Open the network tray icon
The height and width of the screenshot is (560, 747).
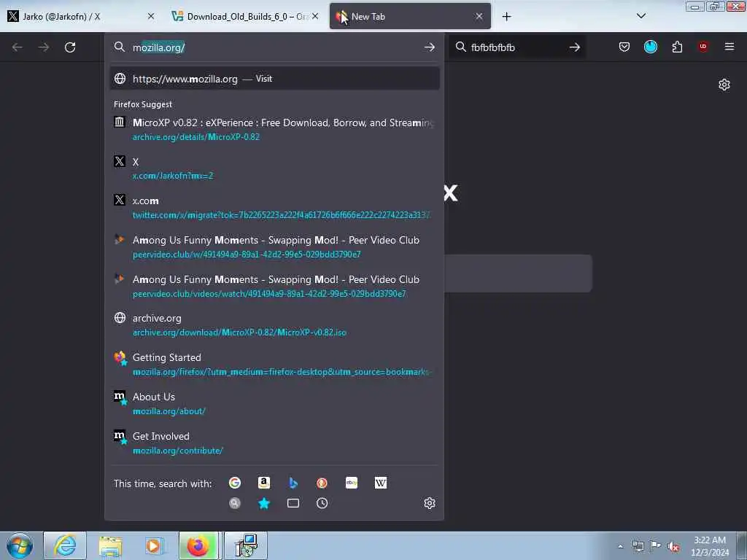[638, 546]
